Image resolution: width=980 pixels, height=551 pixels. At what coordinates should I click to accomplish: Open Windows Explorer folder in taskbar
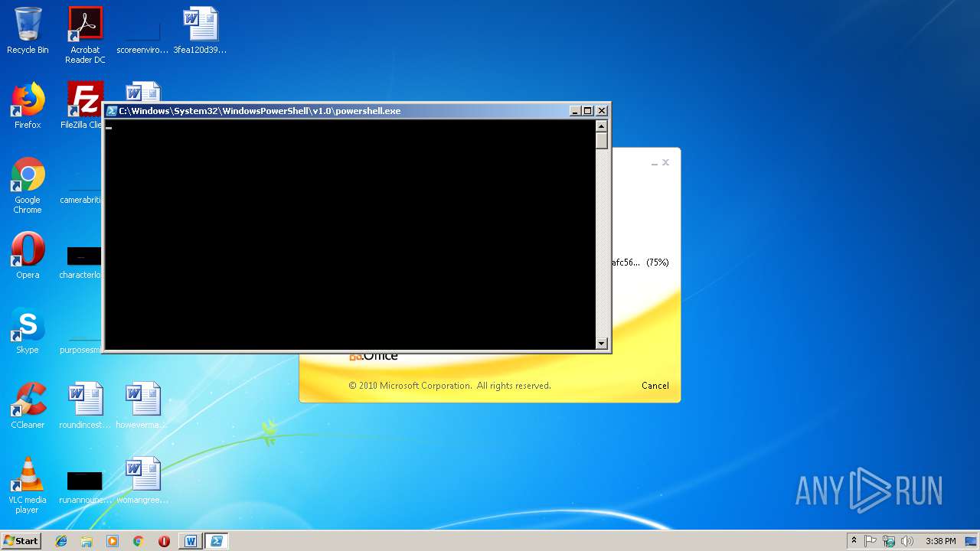coord(87,541)
